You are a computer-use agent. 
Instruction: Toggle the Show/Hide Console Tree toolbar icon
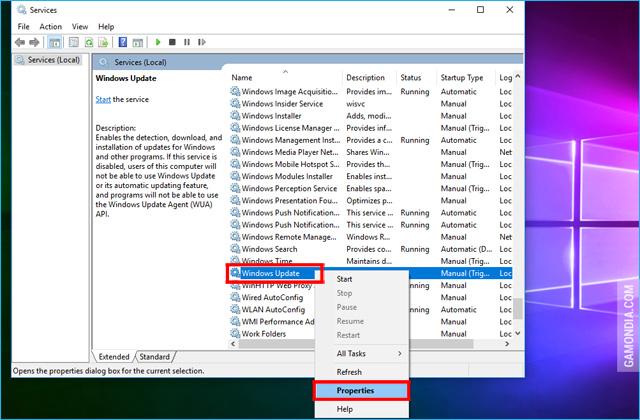coord(54,42)
